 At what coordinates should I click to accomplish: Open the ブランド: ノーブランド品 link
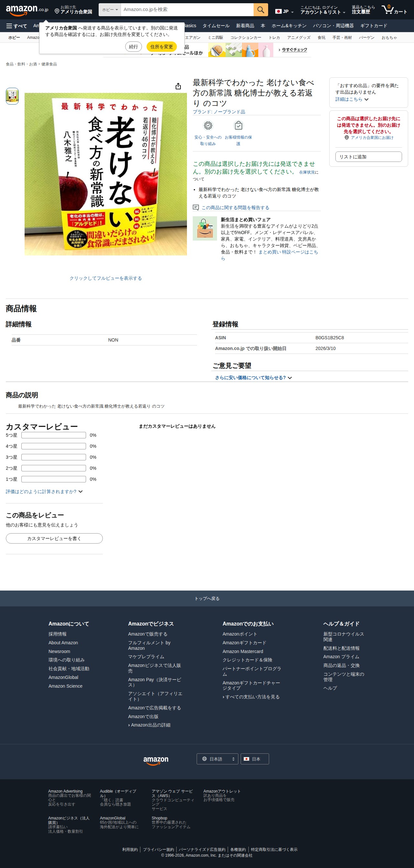219,112
